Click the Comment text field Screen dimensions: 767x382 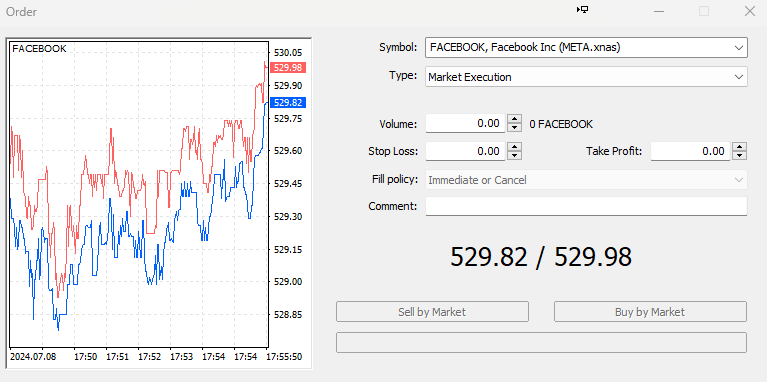[x=586, y=206]
